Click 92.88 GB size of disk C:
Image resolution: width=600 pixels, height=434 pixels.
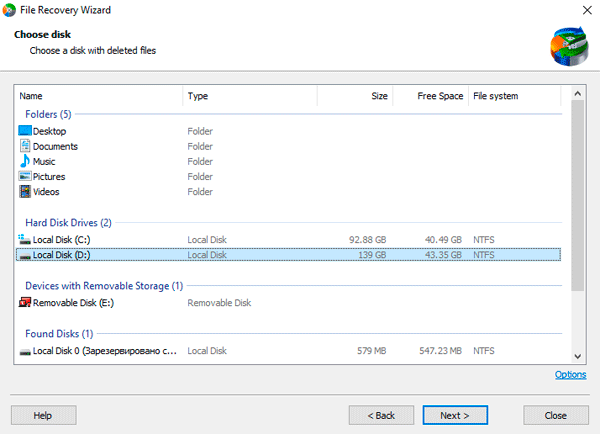[x=367, y=240]
